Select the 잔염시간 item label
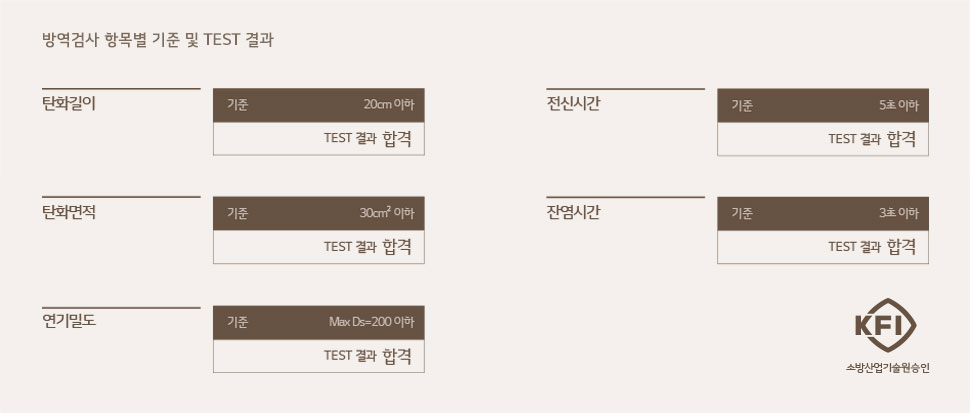This screenshot has height=413, width=970. 573,212
